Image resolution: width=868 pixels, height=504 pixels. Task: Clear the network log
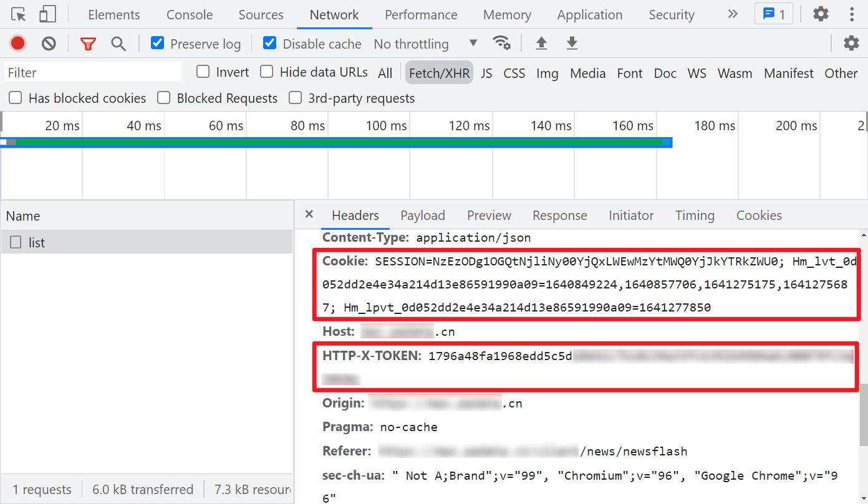[49, 44]
